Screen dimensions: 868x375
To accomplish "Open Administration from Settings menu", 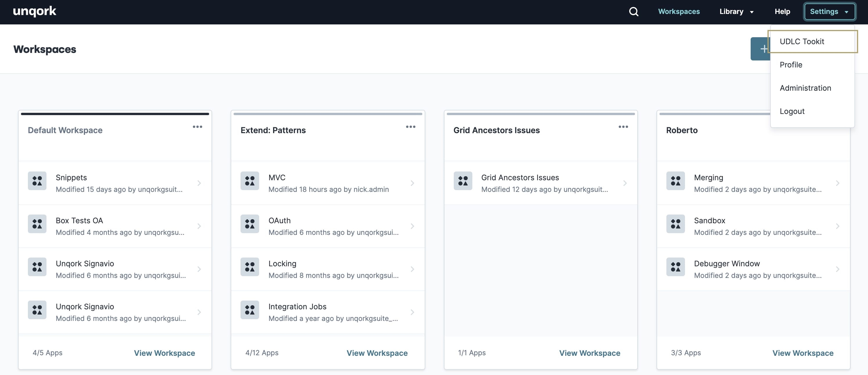I will click(x=813, y=88).
